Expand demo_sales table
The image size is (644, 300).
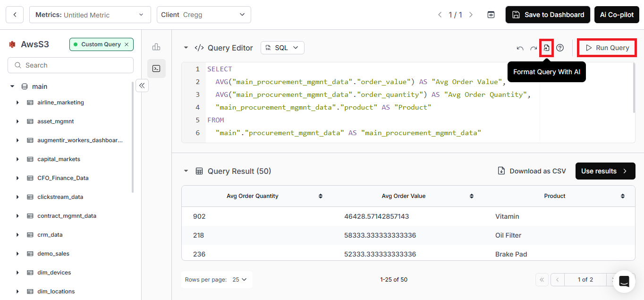pyautogui.click(x=17, y=254)
